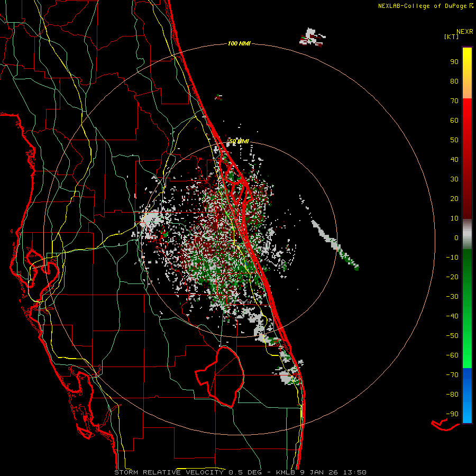The width and height of the screenshot is (476, 476).
Task: Select the 50 knot scale label
Action: tap(454, 140)
